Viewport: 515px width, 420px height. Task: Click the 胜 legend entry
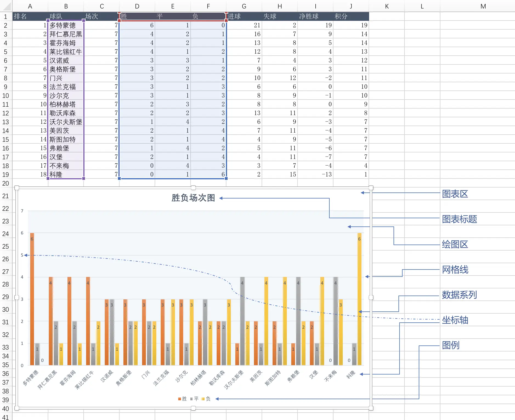pyautogui.click(x=182, y=399)
